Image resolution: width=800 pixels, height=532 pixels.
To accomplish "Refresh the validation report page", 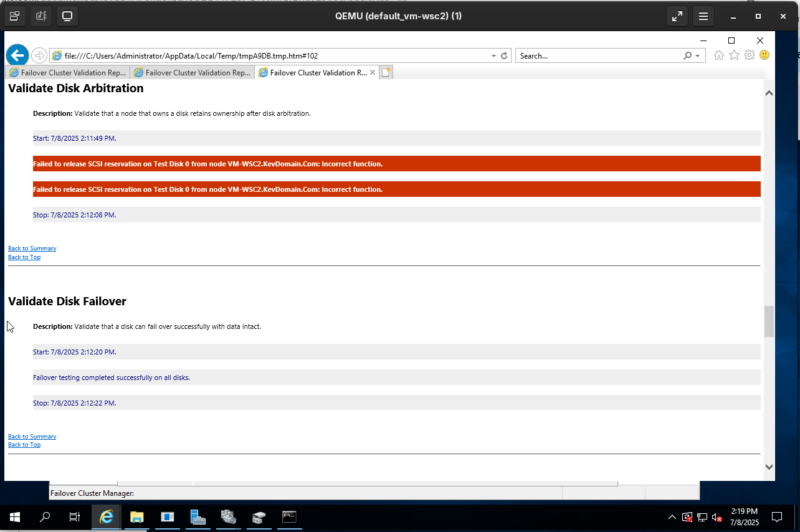I will point(504,55).
